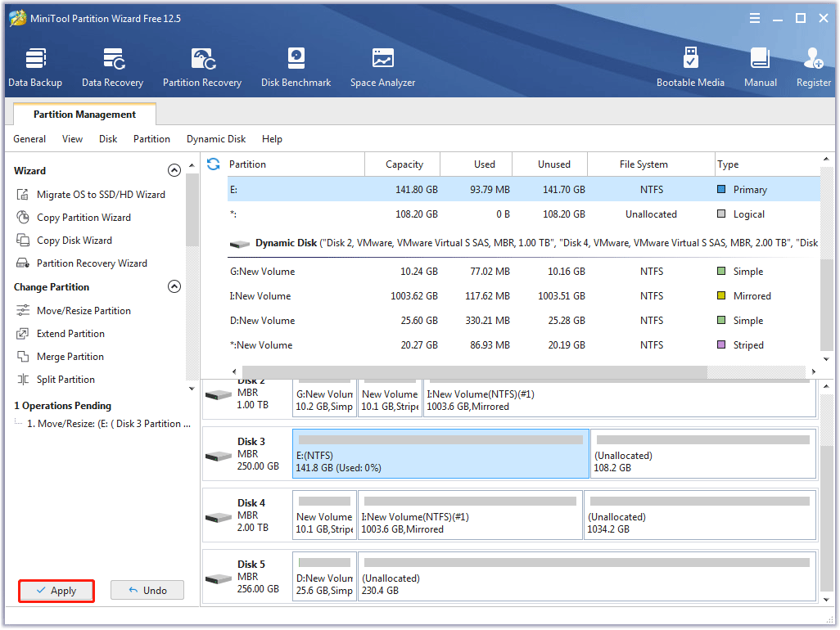The image size is (840, 630).
Task: Start the Disk Benchmark tool
Action: tap(296, 67)
